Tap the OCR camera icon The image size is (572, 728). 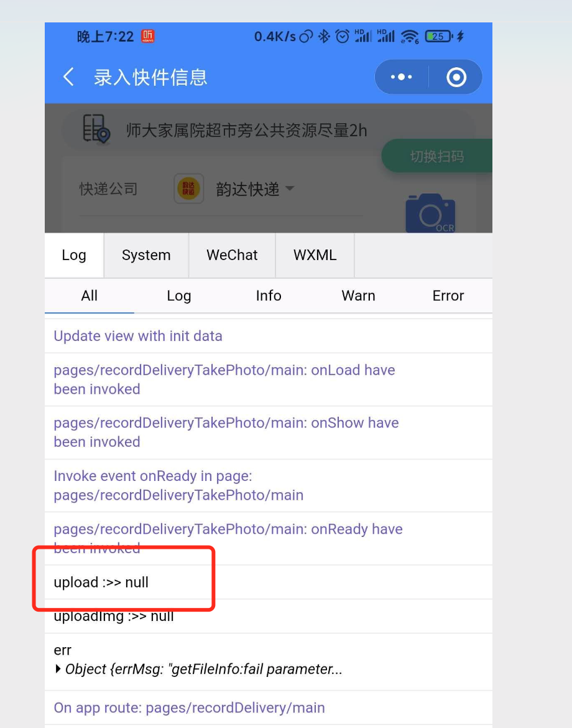pyautogui.click(x=430, y=213)
